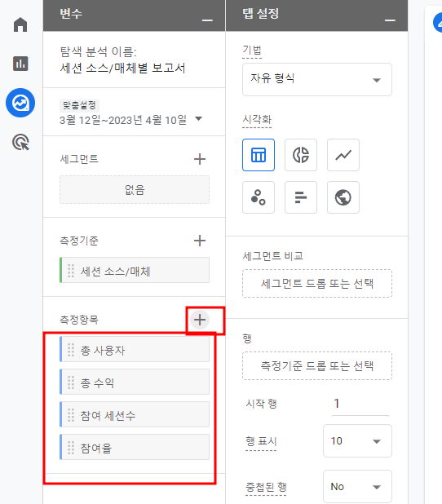The image size is (442, 504).
Task: Select bar chart visualization icon
Action: [301, 197]
